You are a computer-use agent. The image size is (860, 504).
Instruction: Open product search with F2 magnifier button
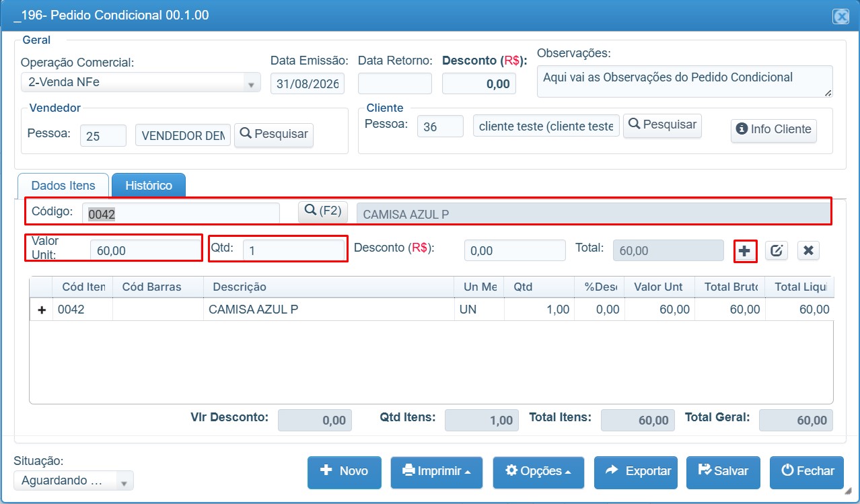point(323,211)
